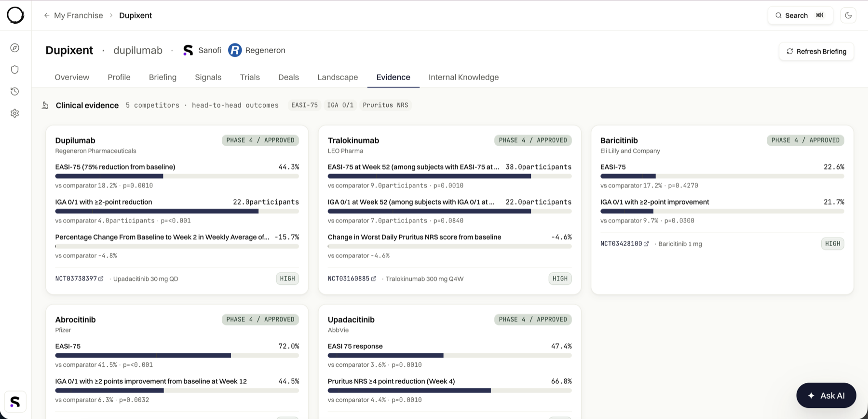Viewport: 868px width, 419px height.
Task: Click the 47.4% EASI 75 response value
Action: [561, 346]
